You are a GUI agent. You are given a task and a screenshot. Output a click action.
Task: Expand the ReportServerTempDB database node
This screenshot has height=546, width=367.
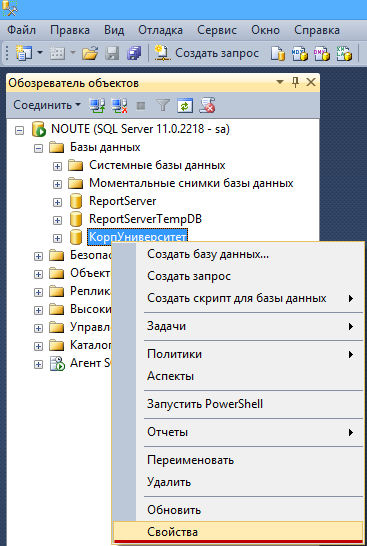[57, 220]
